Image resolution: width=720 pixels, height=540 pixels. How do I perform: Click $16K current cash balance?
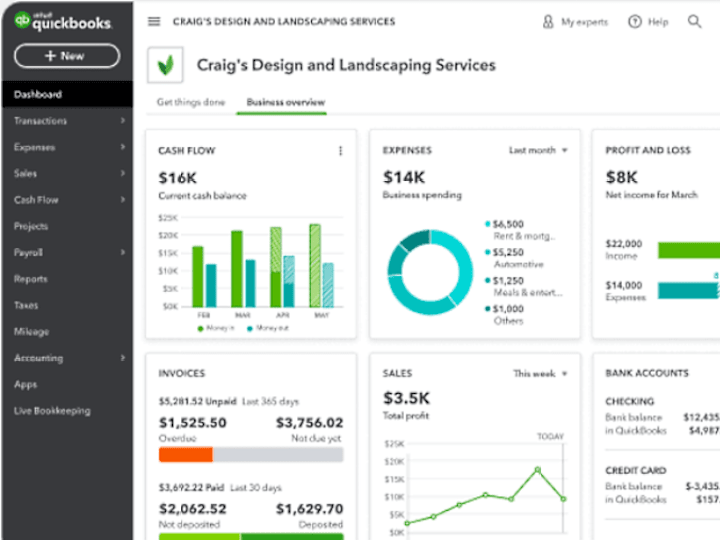coord(178,178)
